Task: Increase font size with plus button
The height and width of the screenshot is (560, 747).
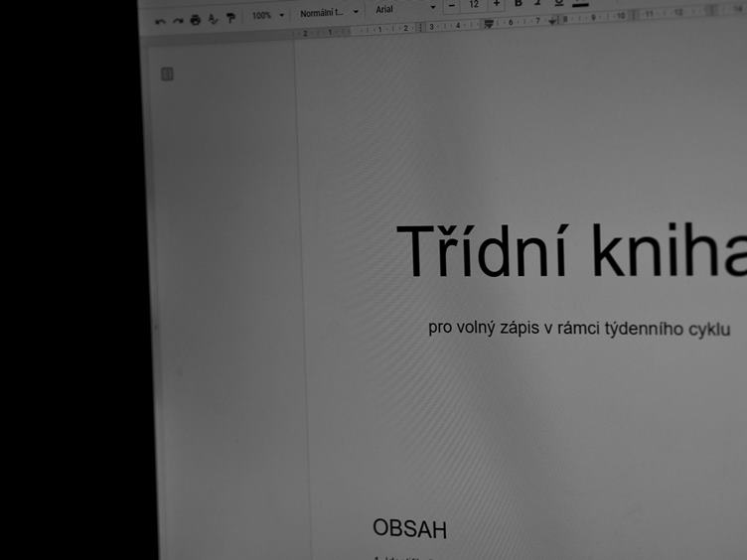Action: point(497,4)
